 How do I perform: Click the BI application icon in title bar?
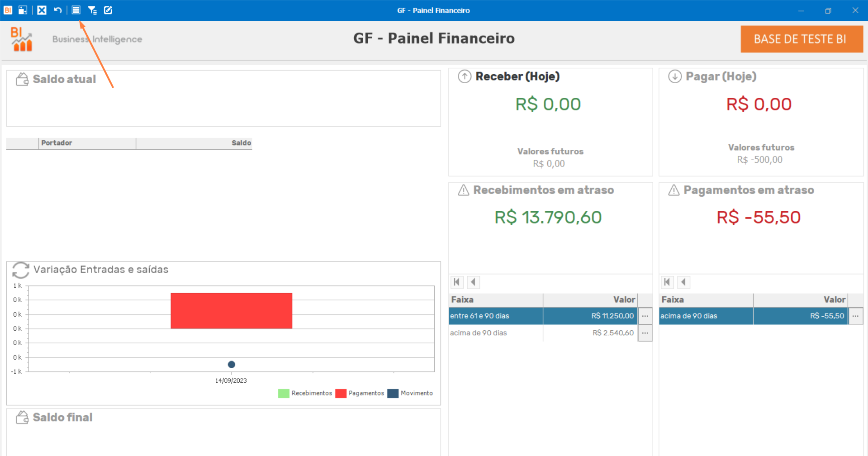click(8, 10)
